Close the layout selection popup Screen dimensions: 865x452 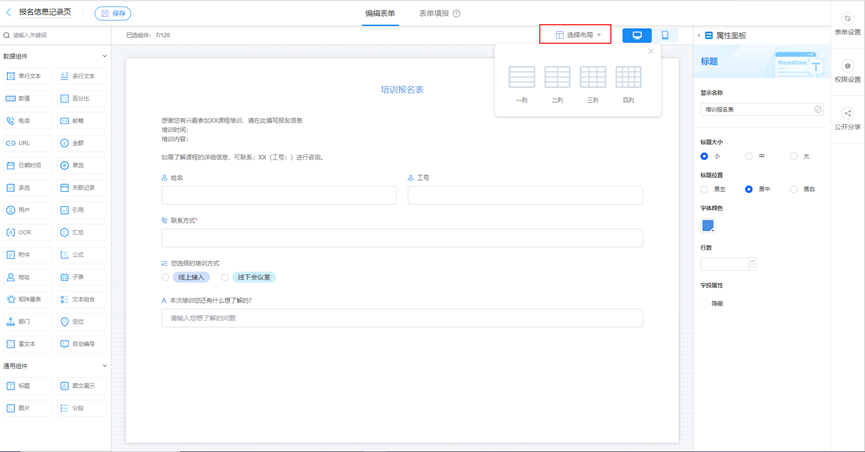pos(651,51)
